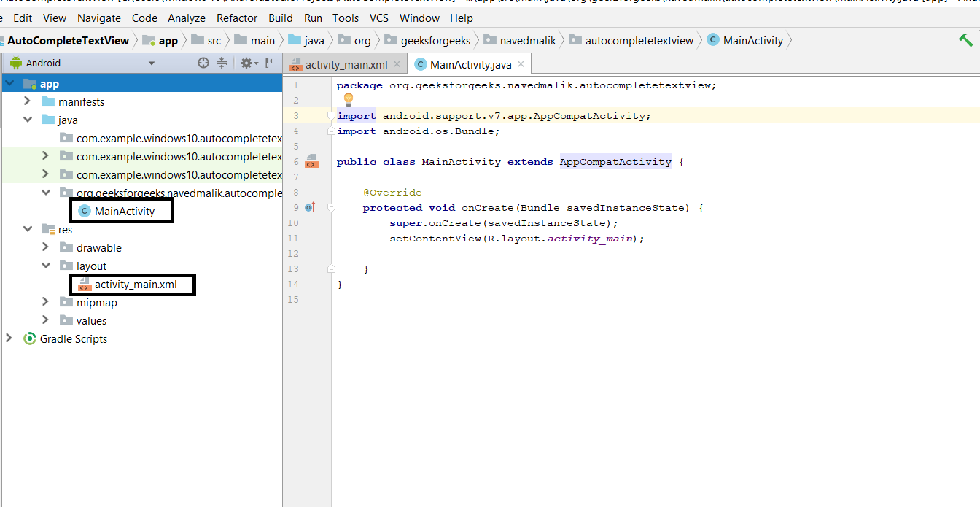Click the Scroll from Source target icon
980x507 pixels.
pos(203,63)
